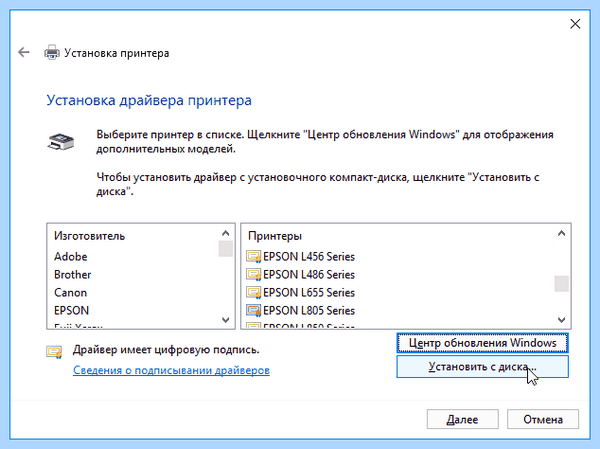Select Brother in manufacturer list

[x=73, y=274]
